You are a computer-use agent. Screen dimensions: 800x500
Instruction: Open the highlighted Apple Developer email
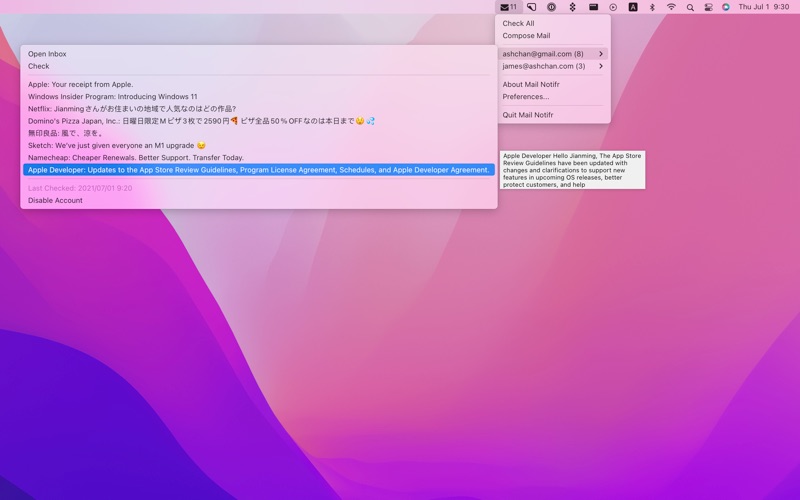click(259, 170)
